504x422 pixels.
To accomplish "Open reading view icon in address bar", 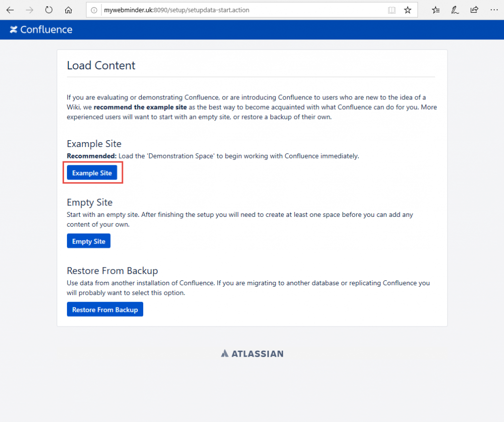I will click(x=391, y=10).
